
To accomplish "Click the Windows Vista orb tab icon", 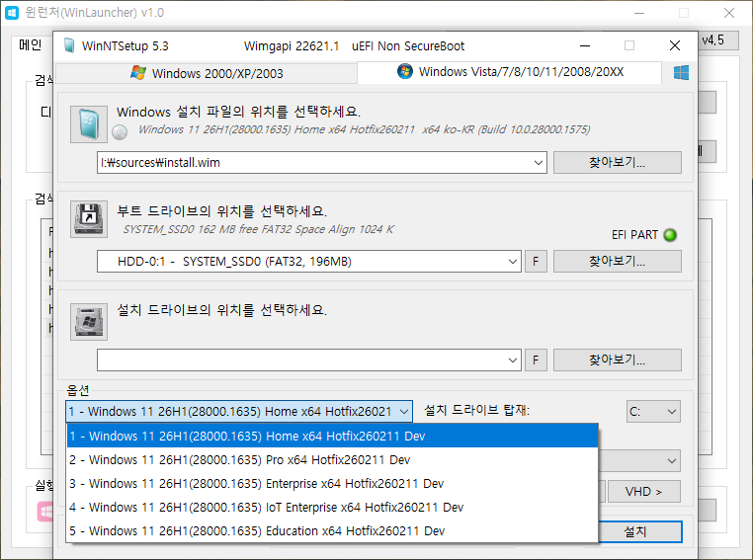I will [x=405, y=71].
